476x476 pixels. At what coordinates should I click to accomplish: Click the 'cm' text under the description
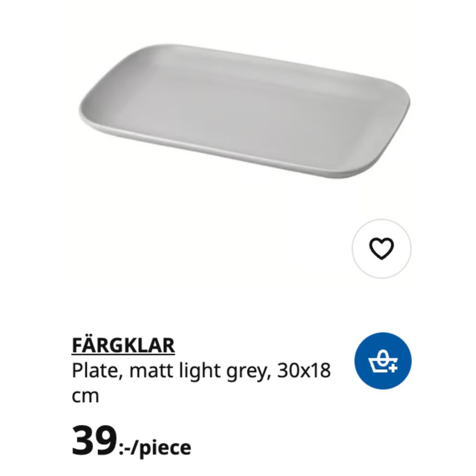click(85, 397)
